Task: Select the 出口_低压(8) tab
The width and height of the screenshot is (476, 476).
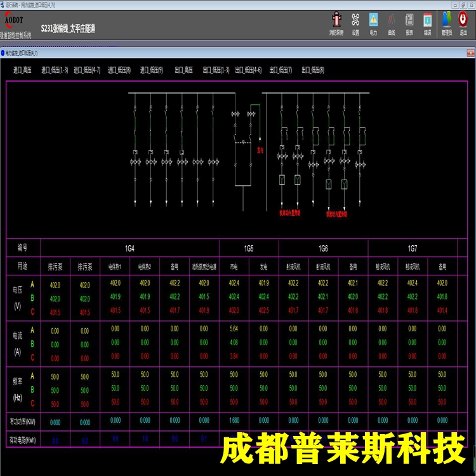Action: click(313, 70)
